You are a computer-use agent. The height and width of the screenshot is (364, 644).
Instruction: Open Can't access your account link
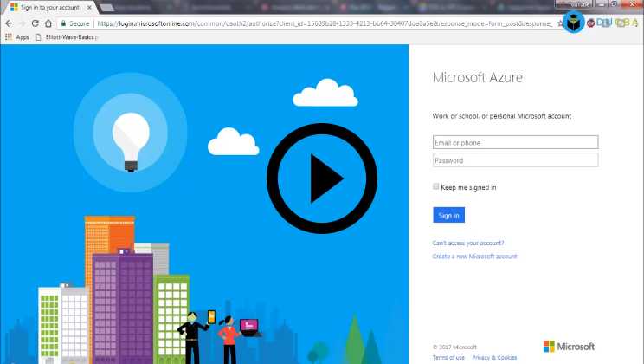[468, 243]
